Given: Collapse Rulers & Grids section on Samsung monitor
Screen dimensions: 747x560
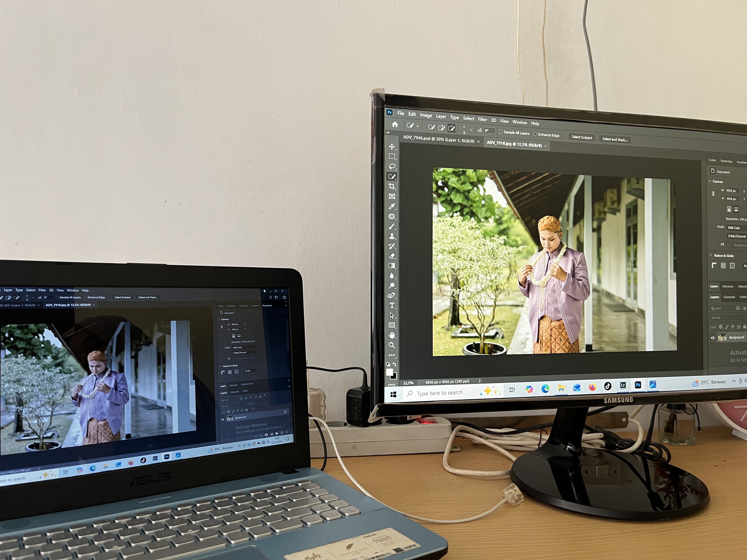Looking at the screenshot, I should click(x=711, y=255).
